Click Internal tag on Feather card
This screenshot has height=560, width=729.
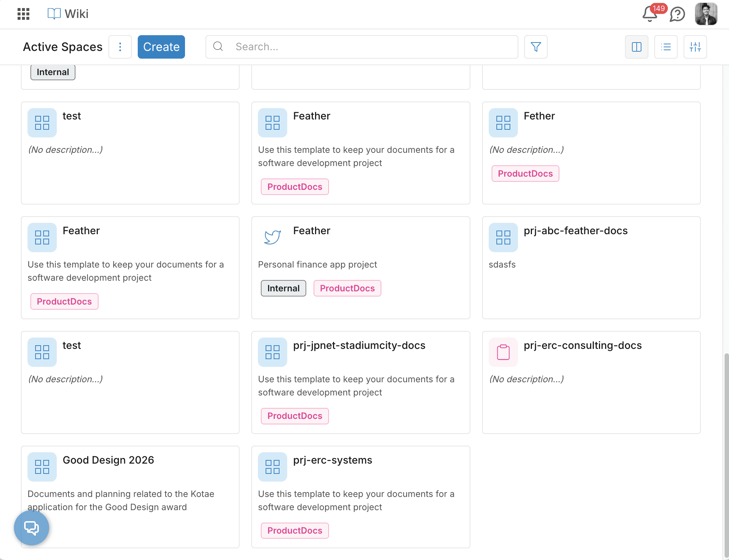(x=283, y=288)
